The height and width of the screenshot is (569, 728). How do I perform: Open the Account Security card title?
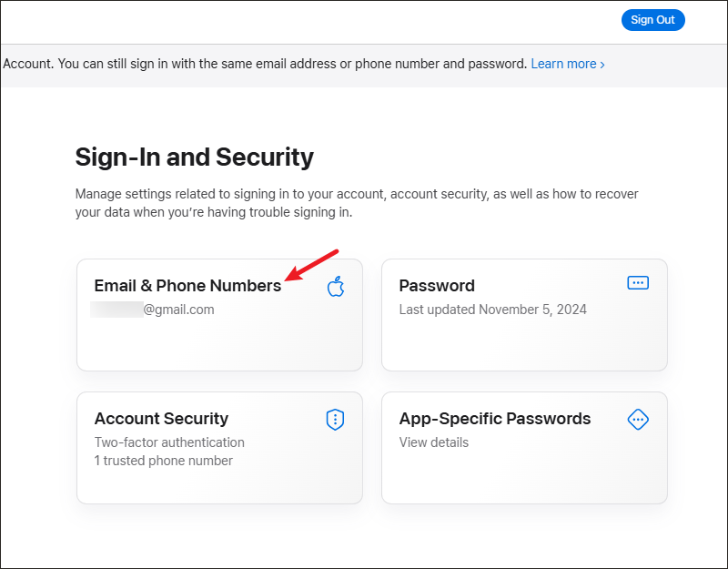pyautogui.click(x=161, y=419)
